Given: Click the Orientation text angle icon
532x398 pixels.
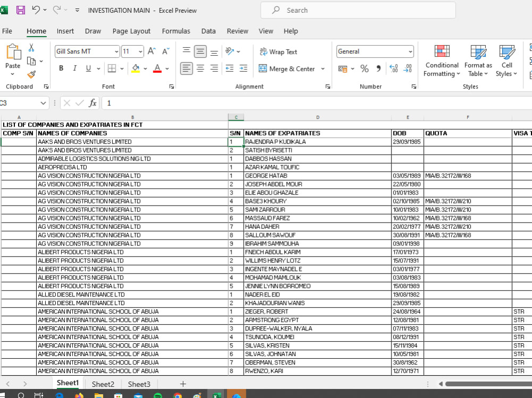Looking at the screenshot, I should [x=230, y=51].
